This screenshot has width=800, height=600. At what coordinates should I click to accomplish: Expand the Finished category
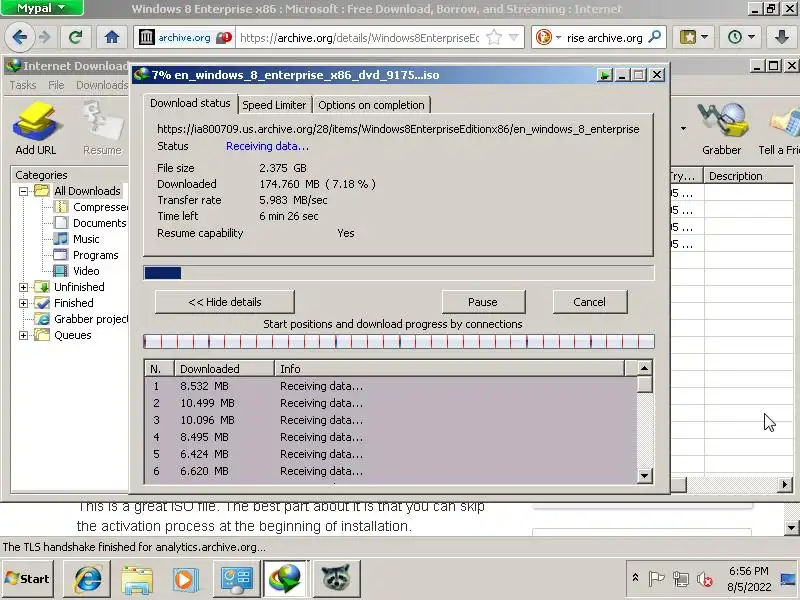(23, 303)
